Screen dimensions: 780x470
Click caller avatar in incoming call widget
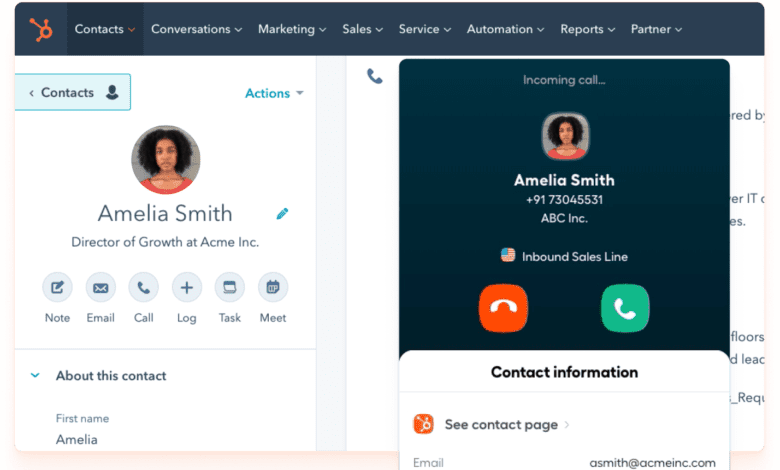point(565,136)
